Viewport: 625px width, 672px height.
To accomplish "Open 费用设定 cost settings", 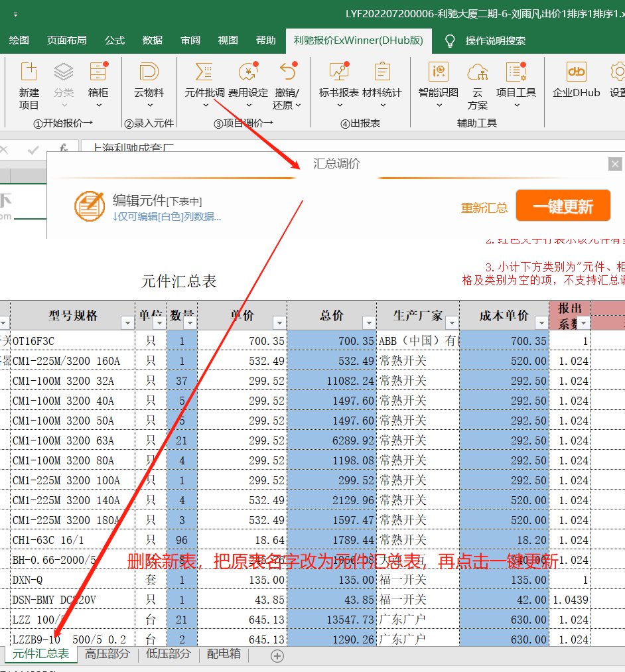I will point(248,72).
